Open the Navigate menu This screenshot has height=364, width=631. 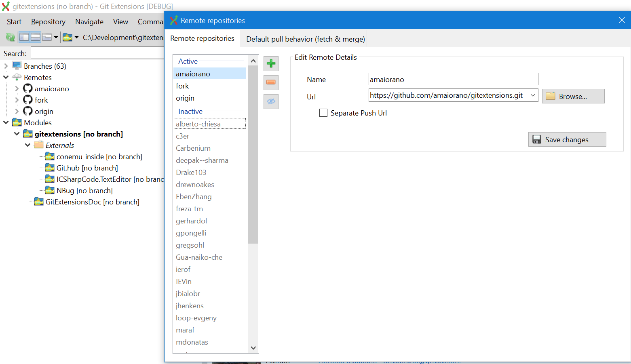click(89, 22)
